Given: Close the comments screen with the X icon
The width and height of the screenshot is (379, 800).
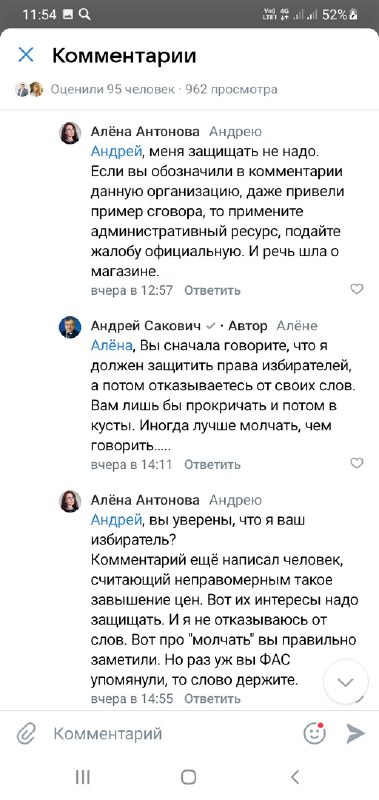Looking at the screenshot, I should pos(26,55).
